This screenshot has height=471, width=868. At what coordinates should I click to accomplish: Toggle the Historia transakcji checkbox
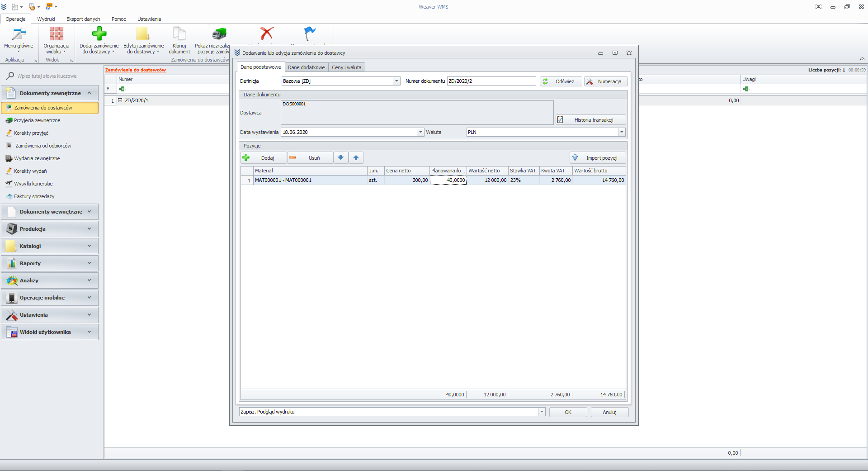tap(560, 119)
